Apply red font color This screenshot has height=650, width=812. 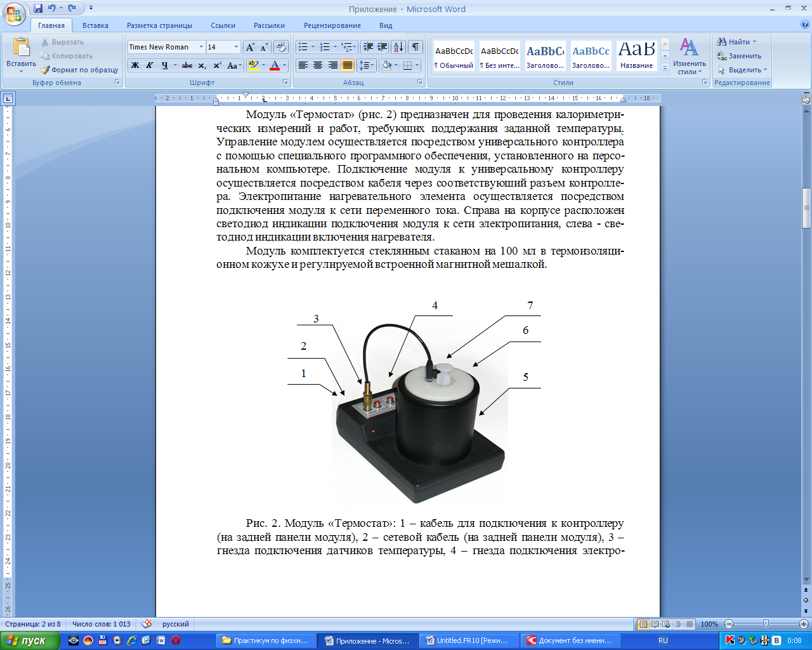tap(275, 65)
